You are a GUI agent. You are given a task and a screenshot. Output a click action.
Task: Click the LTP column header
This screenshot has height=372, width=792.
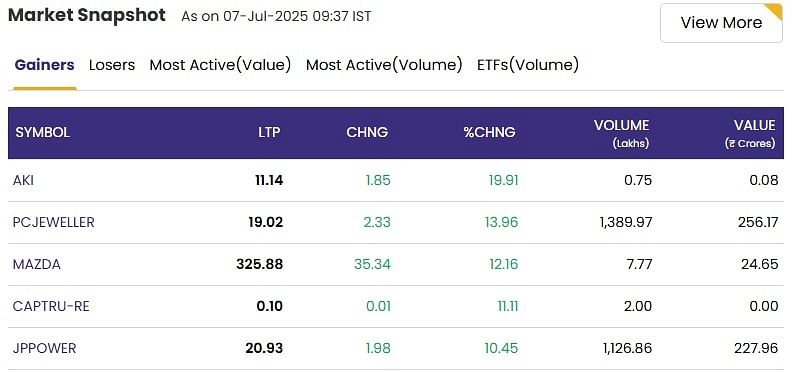pos(268,132)
